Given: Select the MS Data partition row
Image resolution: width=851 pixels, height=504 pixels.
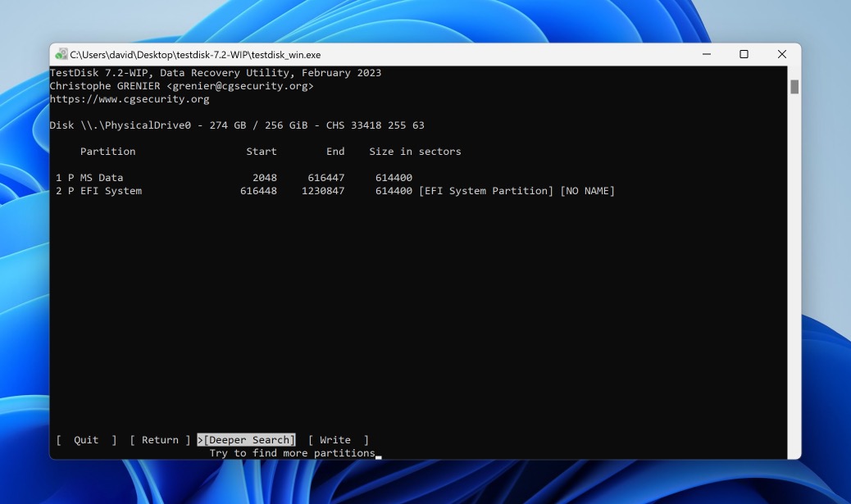Looking at the screenshot, I should pyautogui.click(x=234, y=178).
